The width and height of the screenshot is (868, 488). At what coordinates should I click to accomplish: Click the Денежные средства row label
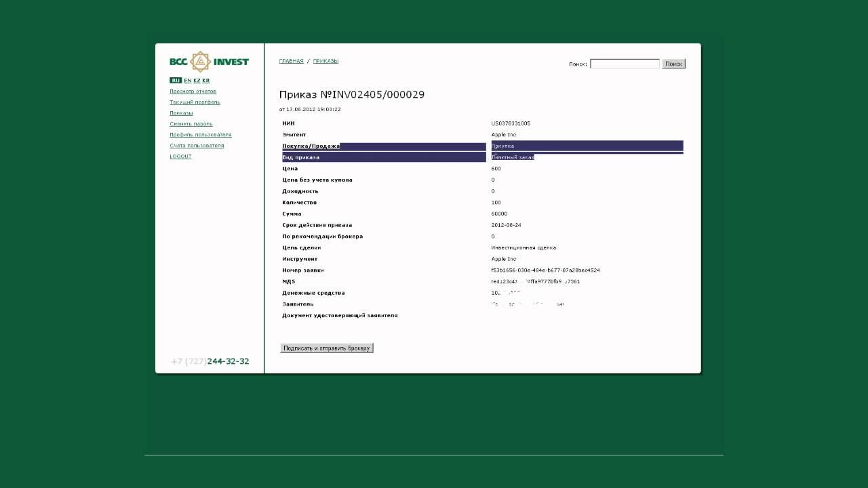tap(314, 293)
